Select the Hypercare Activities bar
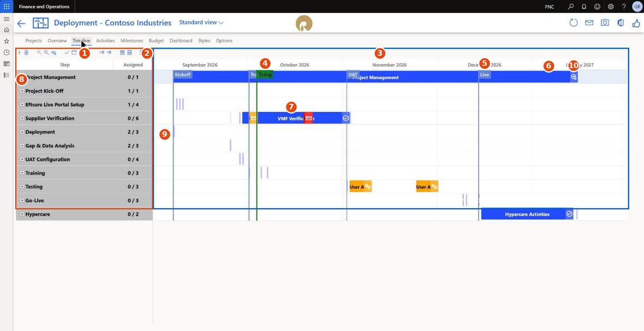The height and width of the screenshot is (331, 644). 527,214
